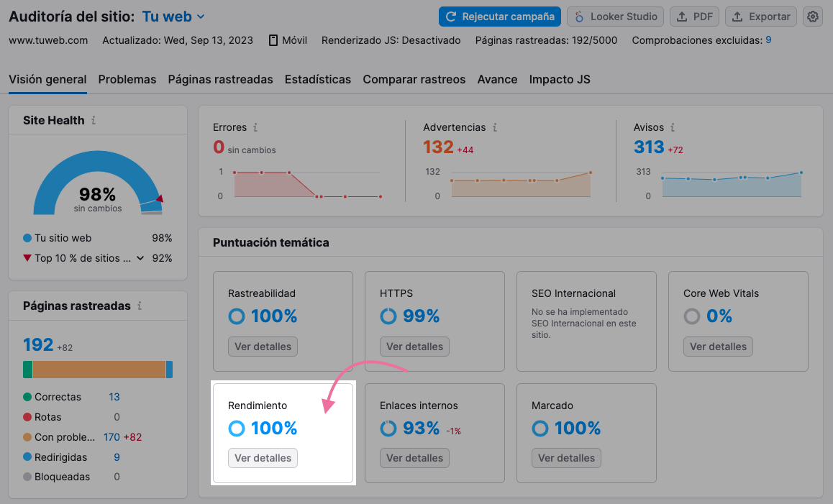This screenshot has height=504, width=833.
Task: Click Ver detalles under Rendimiento
Action: pyautogui.click(x=263, y=457)
